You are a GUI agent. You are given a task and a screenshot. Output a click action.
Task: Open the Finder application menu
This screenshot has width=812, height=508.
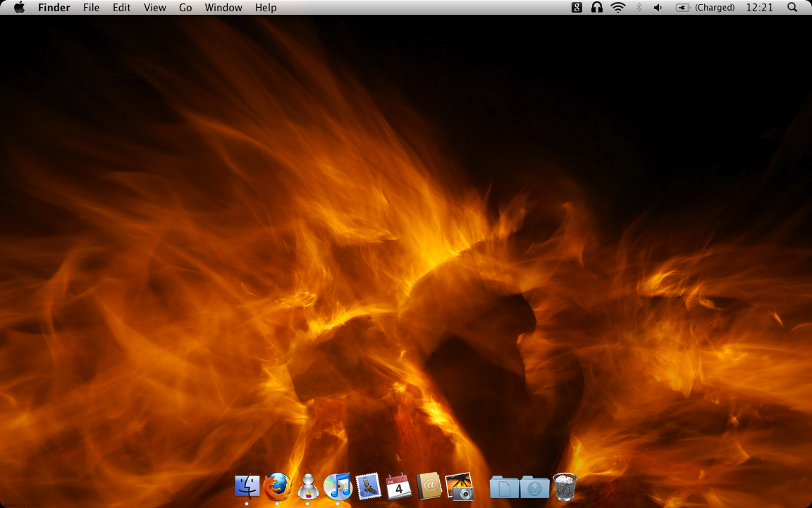coord(54,7)
